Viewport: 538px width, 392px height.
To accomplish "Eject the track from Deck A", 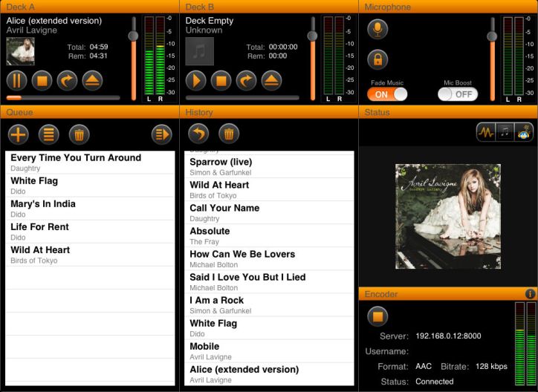I will (92, 80).
